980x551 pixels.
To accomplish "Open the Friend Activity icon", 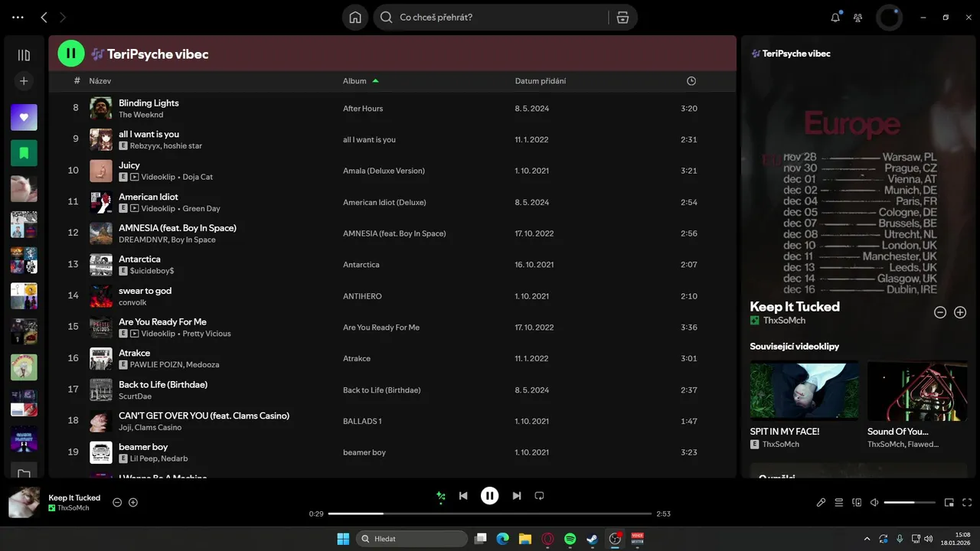I will 857,18.
